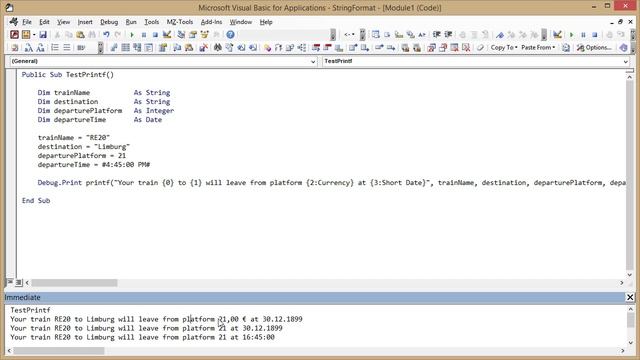
Task: Open the Window menu
Action: tap(240, 22)
